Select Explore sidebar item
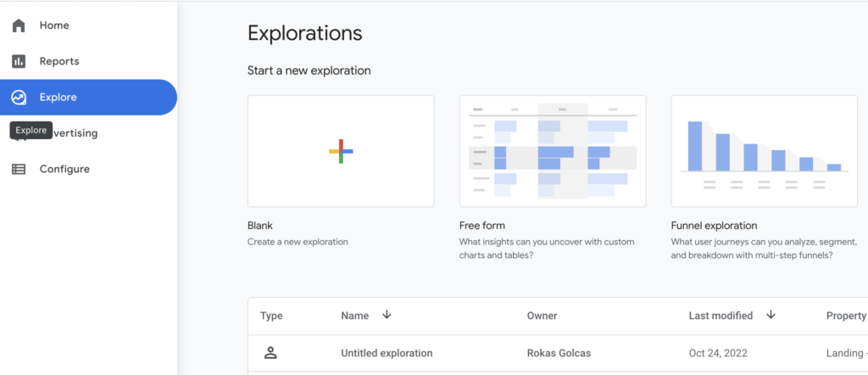Viewport: 868px width, 375px height. pyautogui.click(x=88, y=98)
